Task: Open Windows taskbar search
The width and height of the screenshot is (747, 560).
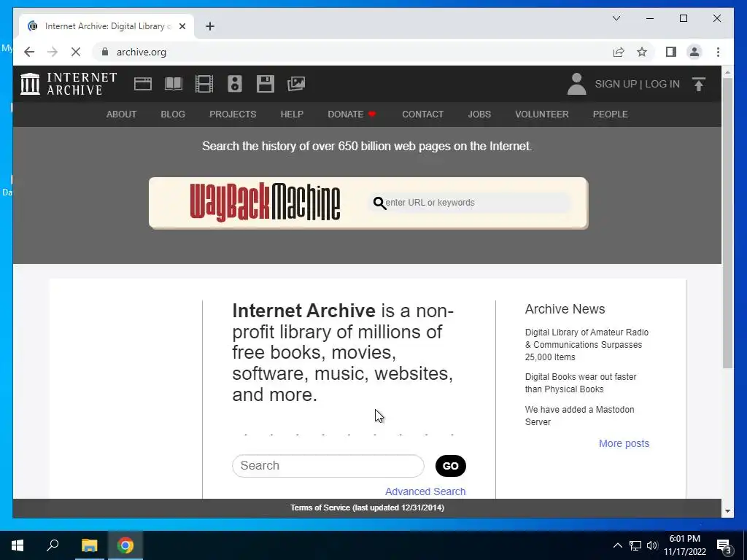Action: 53,545
